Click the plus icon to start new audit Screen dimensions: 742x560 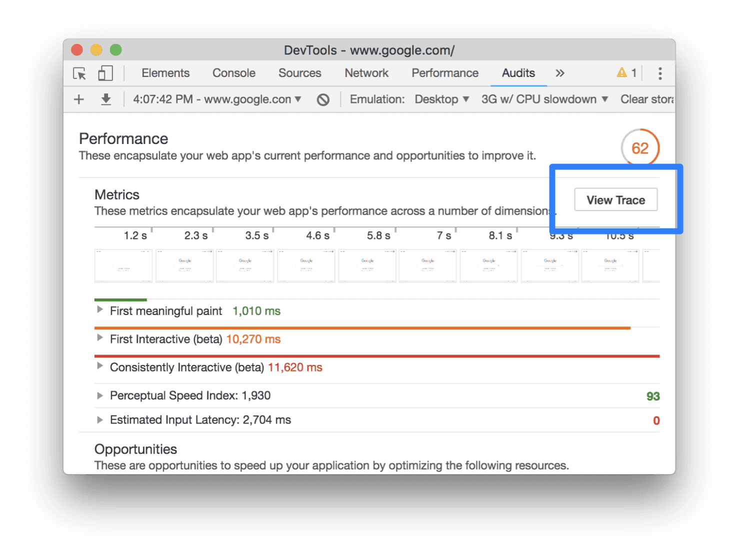pos(79,99)
